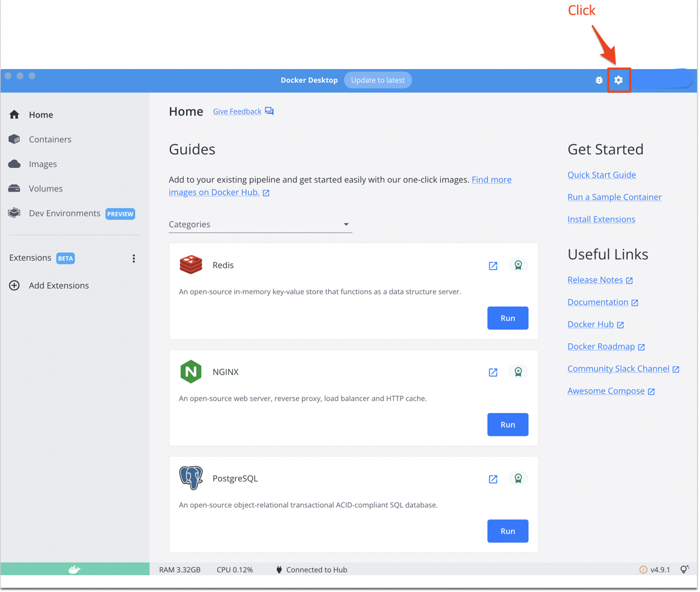
Task: Click the NGINX logo
Action: click(x=191, y=372)
